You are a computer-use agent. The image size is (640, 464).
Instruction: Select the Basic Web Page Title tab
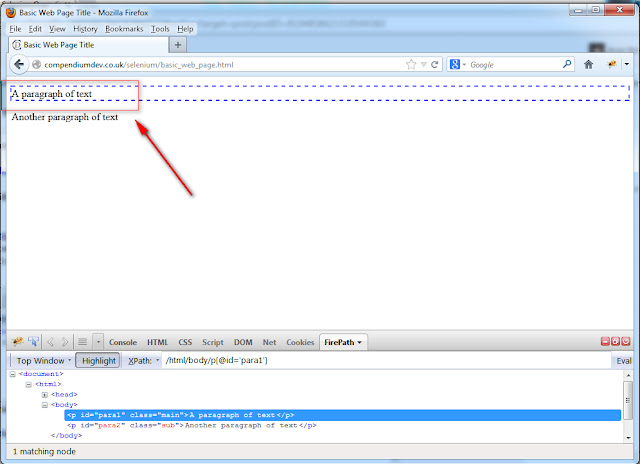(88, 45)
